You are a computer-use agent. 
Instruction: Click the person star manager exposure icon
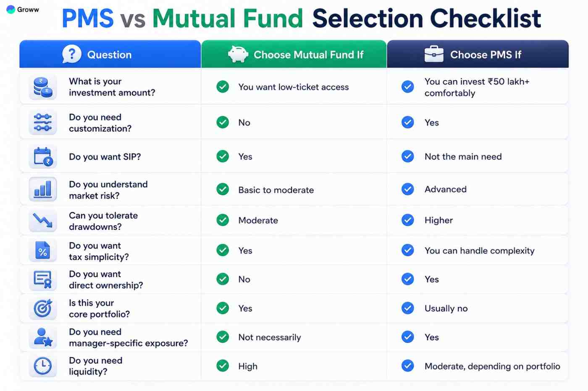(x=42, y=337)
